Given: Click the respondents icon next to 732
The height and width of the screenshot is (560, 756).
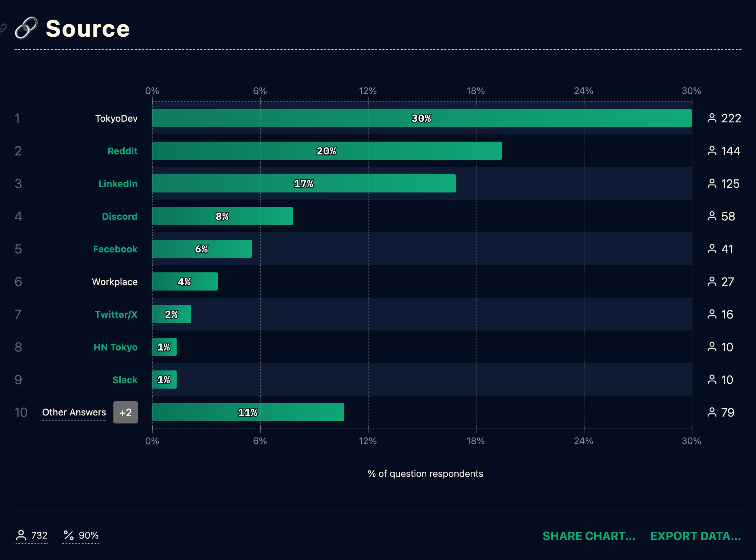Looking at the screenshot, I should click(21, 535).
